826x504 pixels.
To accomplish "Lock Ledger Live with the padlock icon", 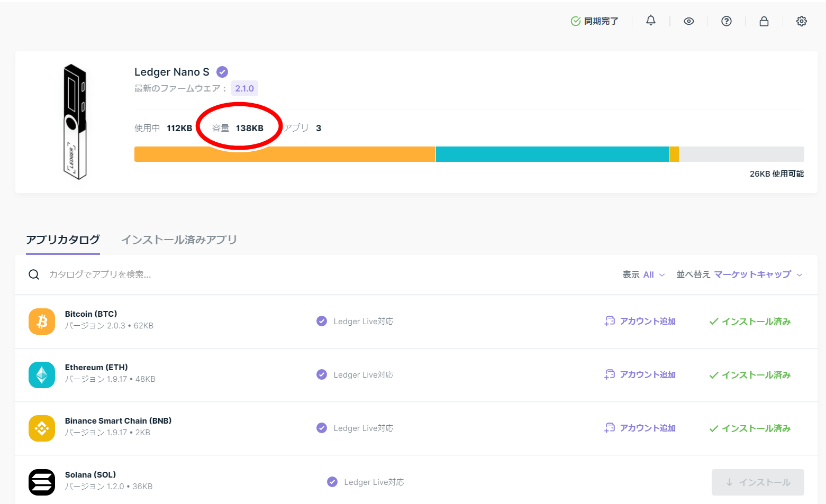I will [764, 21].
